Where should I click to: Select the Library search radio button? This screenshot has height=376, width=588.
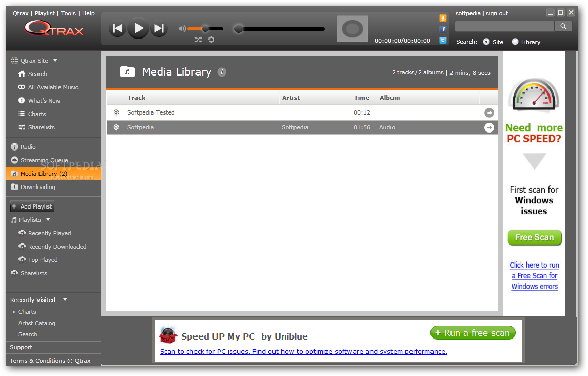[x=515, y=42]
